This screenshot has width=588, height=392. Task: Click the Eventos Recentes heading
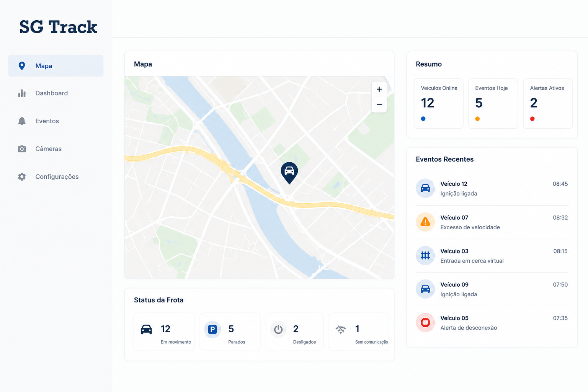[x=444, y=159]
